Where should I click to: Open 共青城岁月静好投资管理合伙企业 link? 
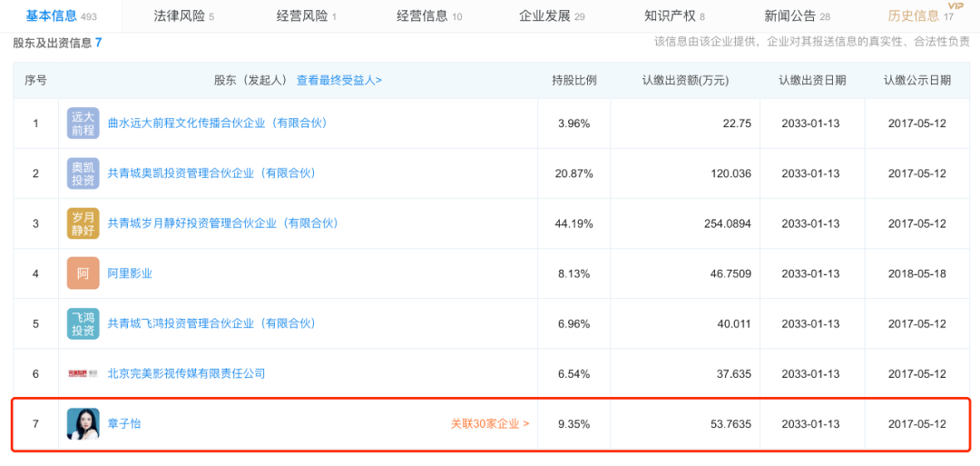[x=223, y=223]
